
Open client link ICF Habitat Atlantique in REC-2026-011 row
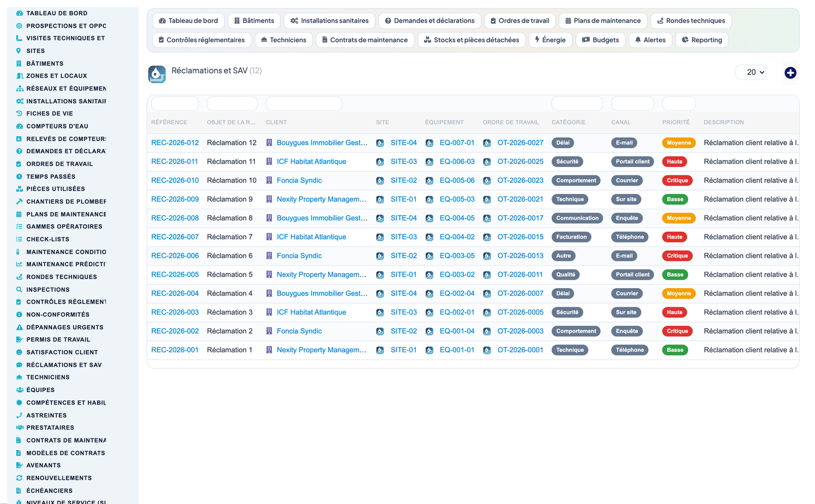311,161
